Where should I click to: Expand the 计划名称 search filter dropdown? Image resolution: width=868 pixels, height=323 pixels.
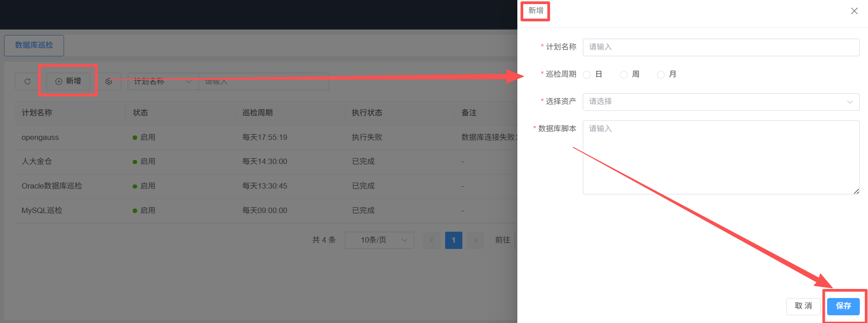(163, 81)
